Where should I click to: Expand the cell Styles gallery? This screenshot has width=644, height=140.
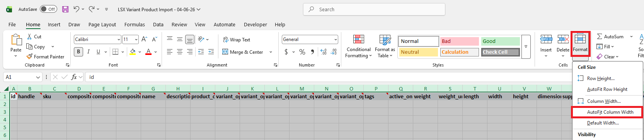click(526, 46)
